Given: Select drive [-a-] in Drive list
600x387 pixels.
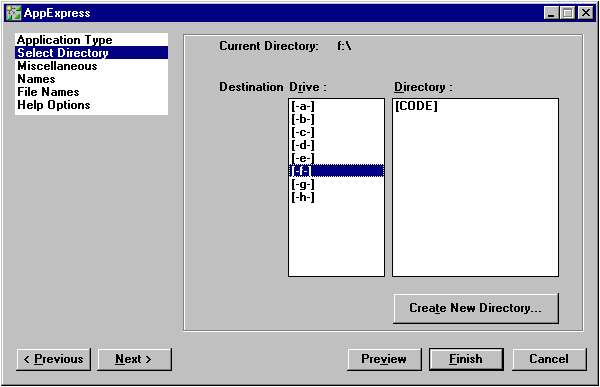Looking at the screenshot, I should (x=336, y=106).
